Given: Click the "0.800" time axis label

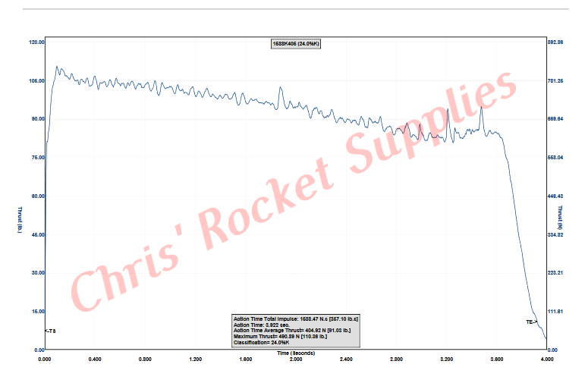Looking at the screenshot, I should pyautogui.click(x=145, y=359).
